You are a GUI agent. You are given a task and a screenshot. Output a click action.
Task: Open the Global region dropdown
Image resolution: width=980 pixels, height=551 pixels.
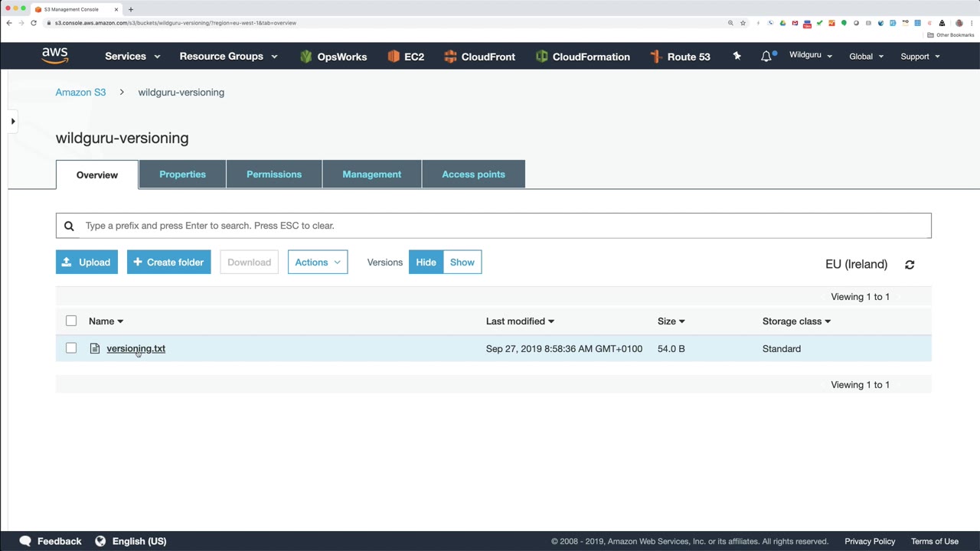tap(867, 57)
